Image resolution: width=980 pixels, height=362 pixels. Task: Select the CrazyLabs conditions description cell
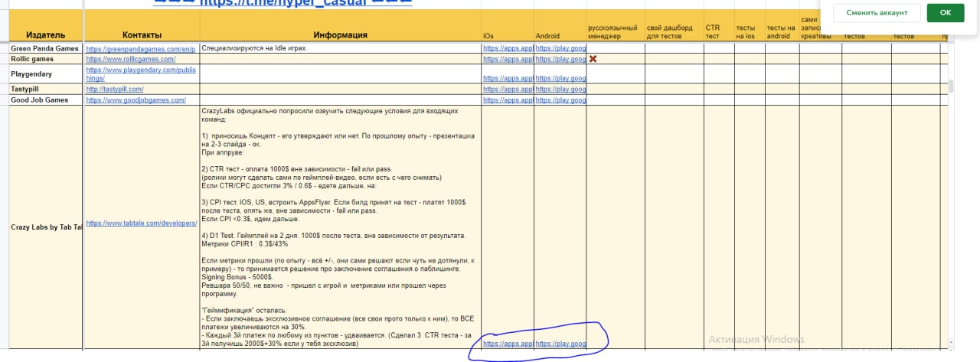tap(341, 227)
